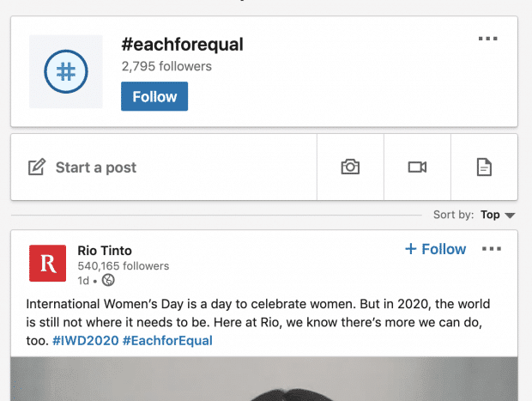Viewport: 532px width, 401px height.
Task: Open the #EachforEqual hashtag link in post
Action: pos(167,341)
